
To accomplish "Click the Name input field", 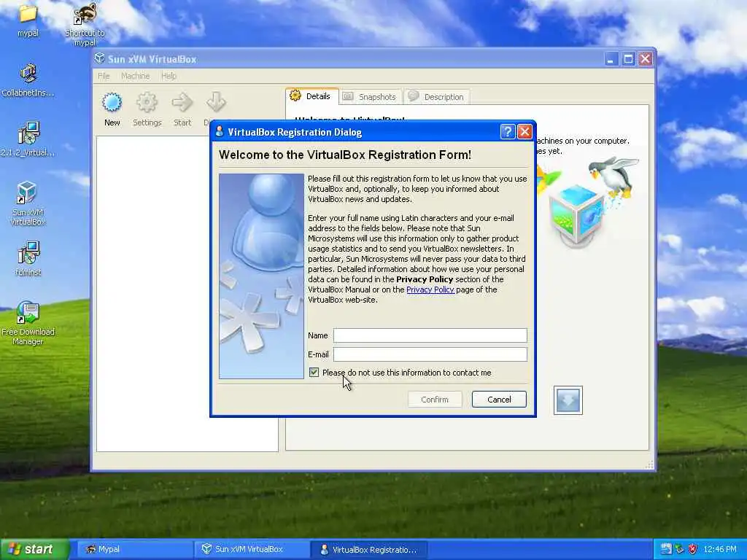I will coord(430,335).
